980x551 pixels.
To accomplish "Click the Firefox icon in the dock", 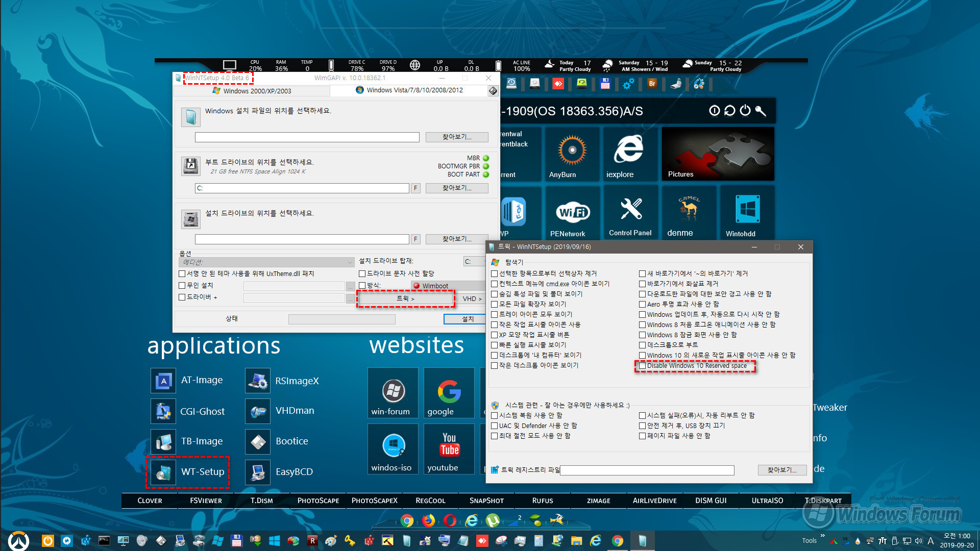I will click(x=429, y=520).
